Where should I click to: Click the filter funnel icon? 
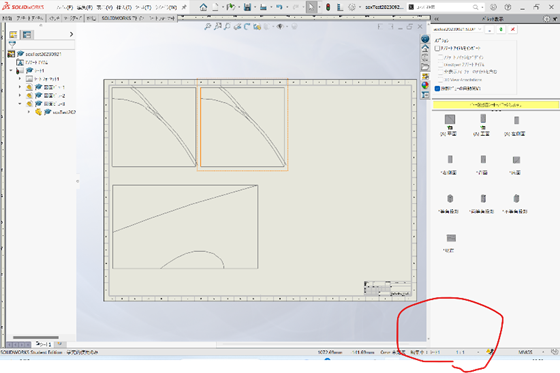(12, 44)
